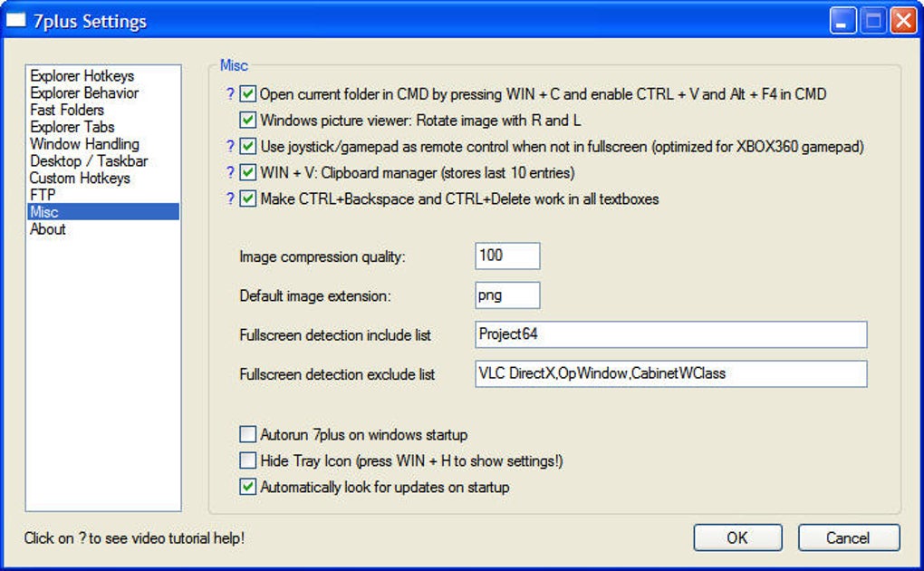
Task: Close the 7plus Settings window
Action: 903,21
